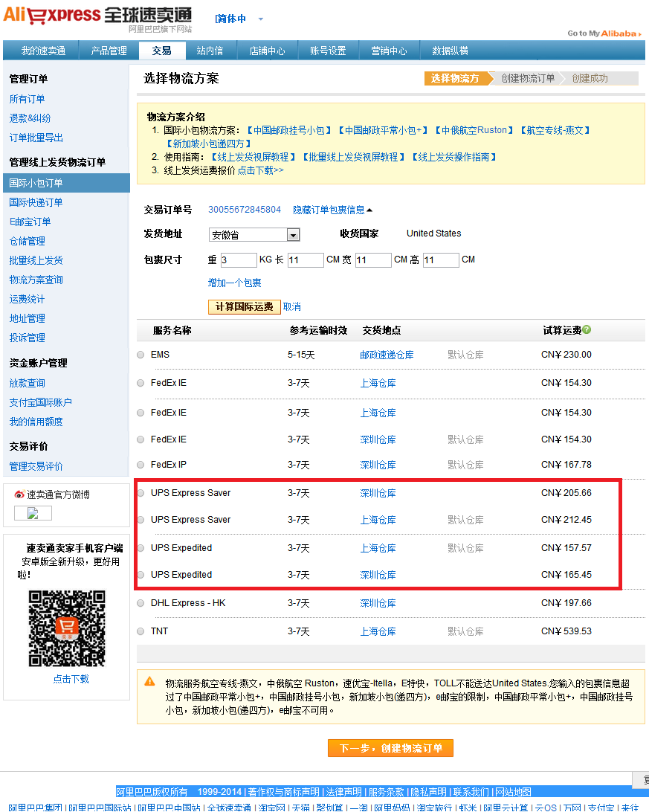Click the length 长 input field
Screen dimensions: 649x812
click(x=306, y=260)
